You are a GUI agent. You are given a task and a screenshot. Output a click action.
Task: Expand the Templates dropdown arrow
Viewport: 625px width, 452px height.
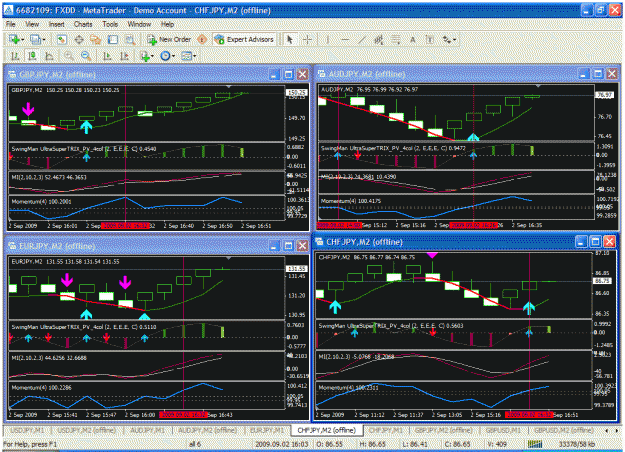(195, 57)
